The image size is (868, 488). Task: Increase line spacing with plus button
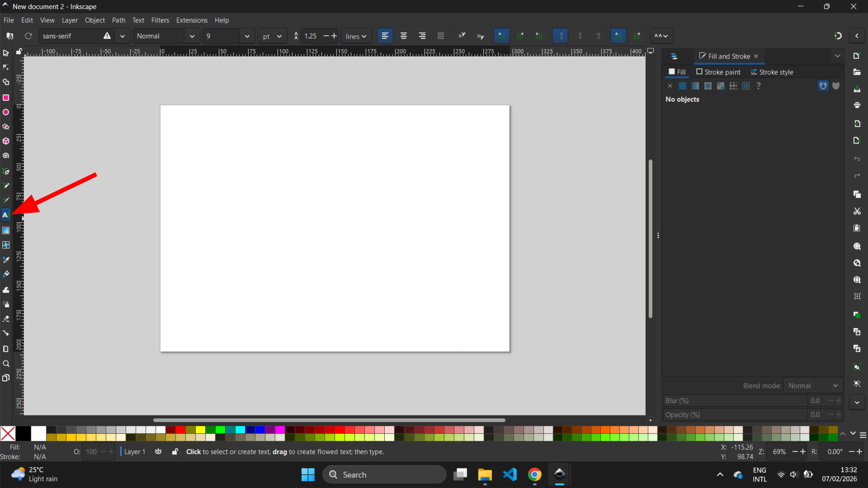334,36
